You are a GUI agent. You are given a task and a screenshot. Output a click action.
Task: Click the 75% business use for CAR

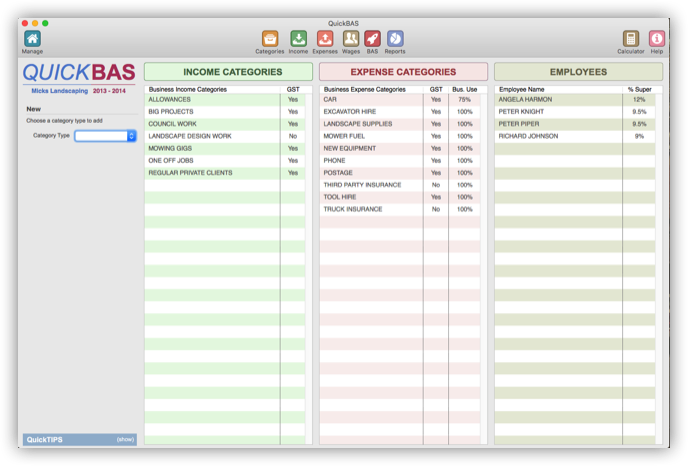tap(465, 100)
